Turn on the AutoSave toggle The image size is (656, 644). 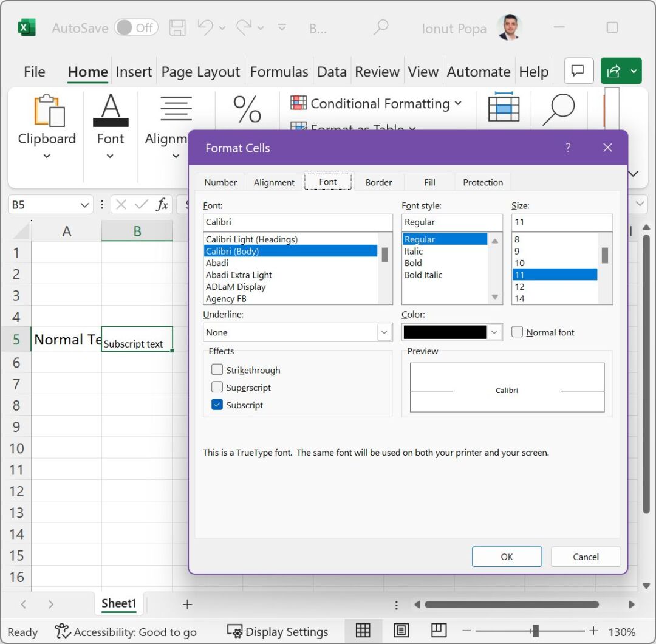(x=136, y=27)
